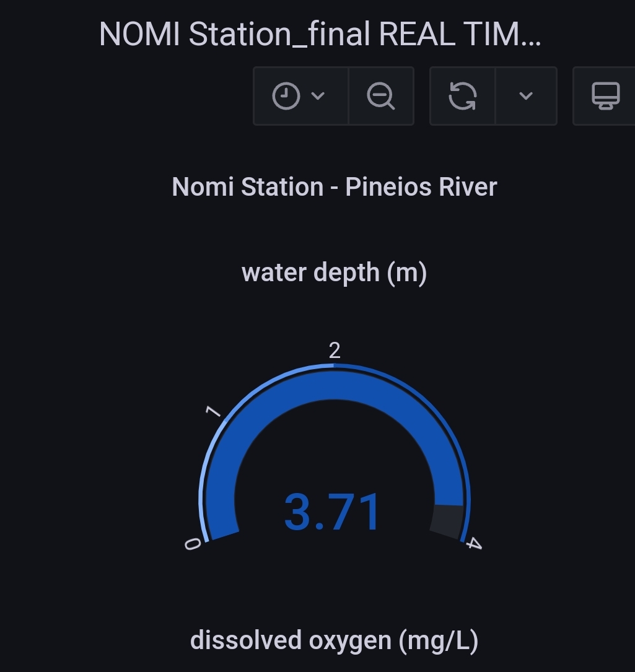Viewport: 635px width, 672px height.
Task: Click the gauge maximum label 4
Action: 474,544
